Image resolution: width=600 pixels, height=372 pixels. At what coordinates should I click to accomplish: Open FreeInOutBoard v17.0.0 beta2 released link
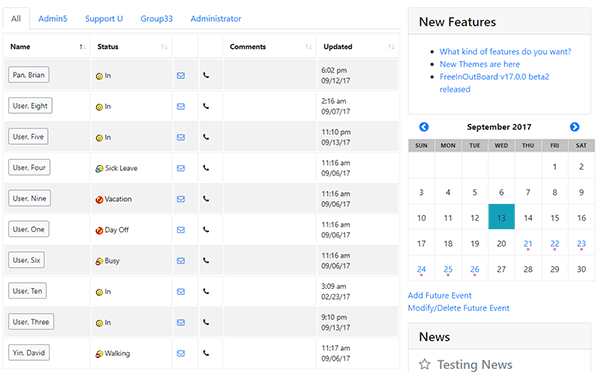[x=494, y=83]
